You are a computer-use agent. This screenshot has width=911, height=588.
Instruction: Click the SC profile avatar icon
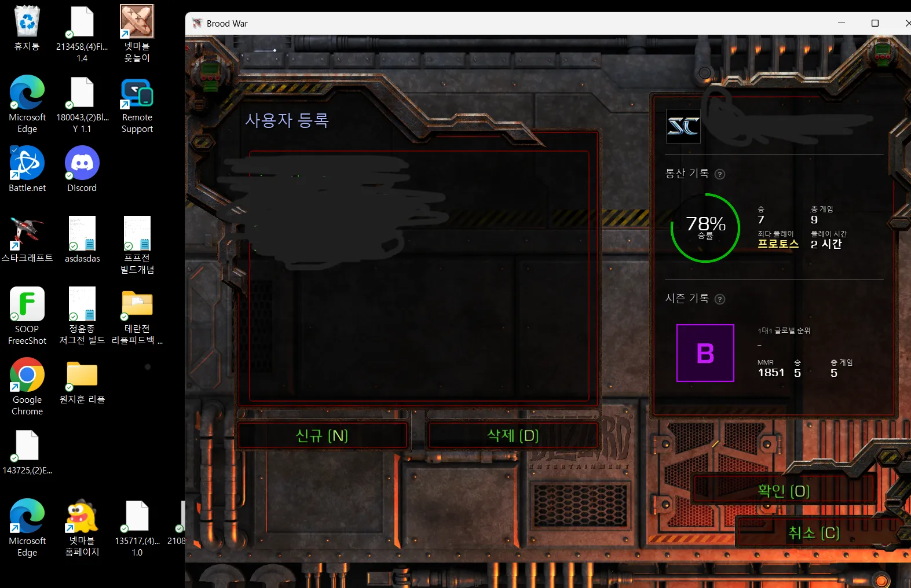click(x=683, y=126)
